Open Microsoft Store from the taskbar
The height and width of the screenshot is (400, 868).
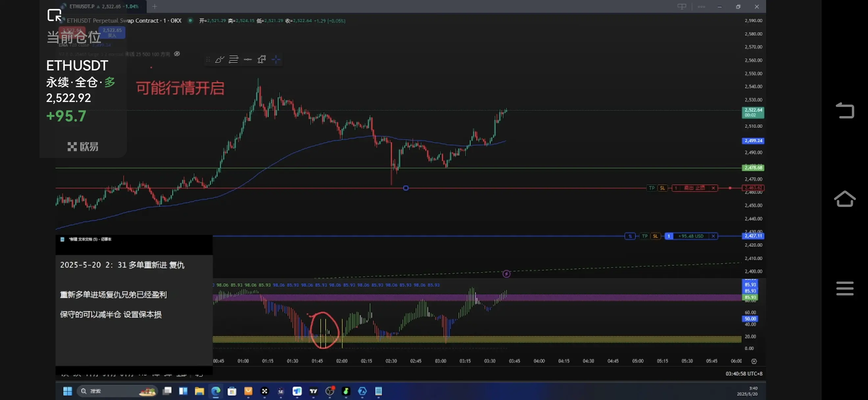click(x=232, y=391)
